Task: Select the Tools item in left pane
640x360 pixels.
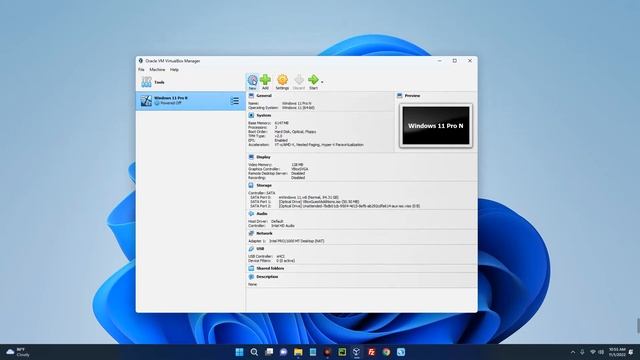Action: tap(191, 82)
